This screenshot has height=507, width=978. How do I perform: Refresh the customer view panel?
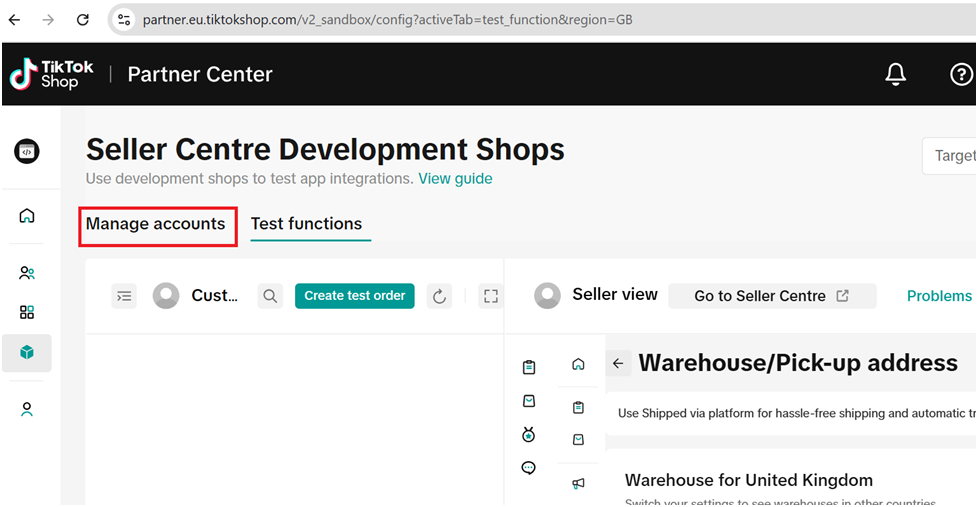[439, 296]
